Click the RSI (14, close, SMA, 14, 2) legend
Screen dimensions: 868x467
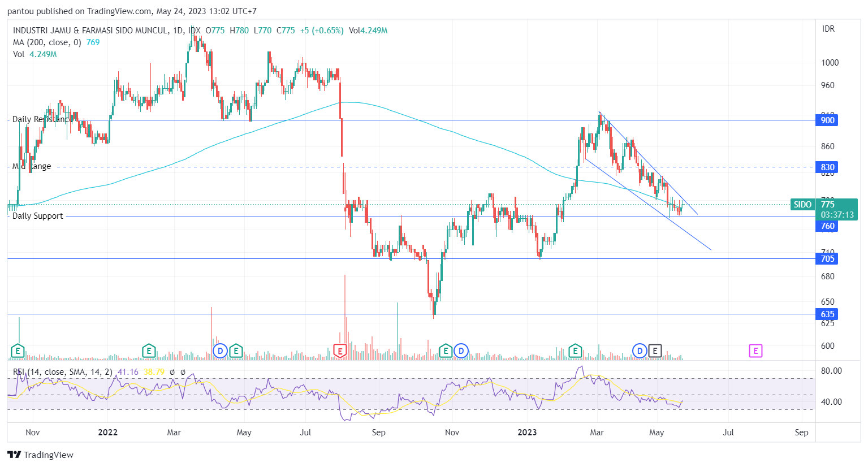(63, 372)
